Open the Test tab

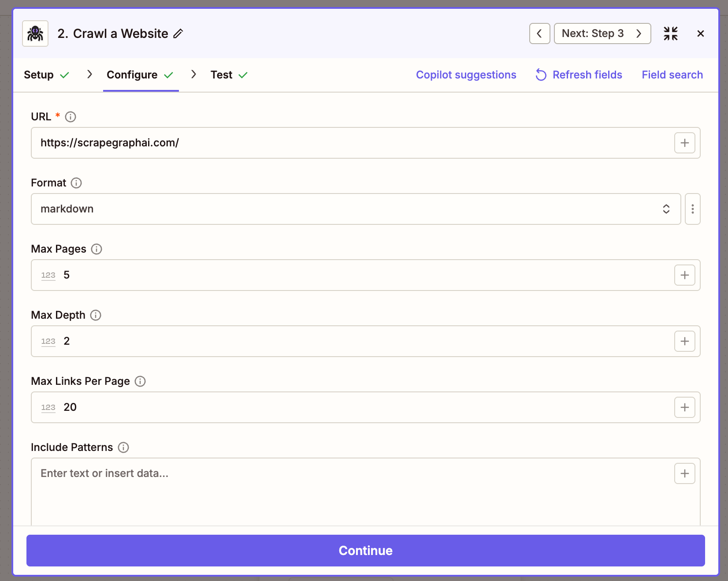click(229, 75)
